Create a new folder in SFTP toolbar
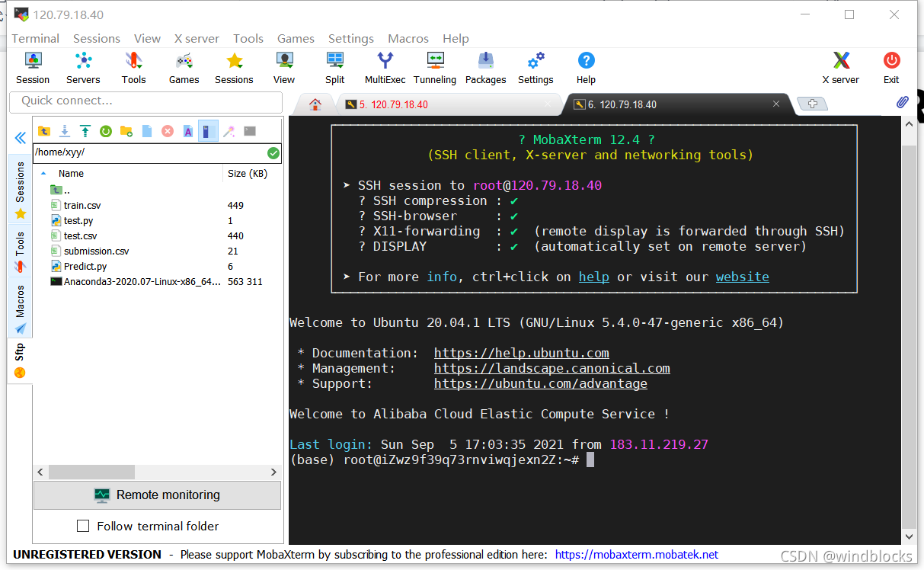Viewport: 924px width, 570px height. (126, 131)
